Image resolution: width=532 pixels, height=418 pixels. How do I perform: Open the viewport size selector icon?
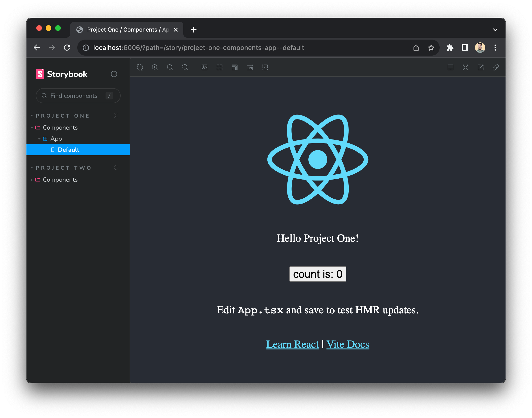(235, 67)
